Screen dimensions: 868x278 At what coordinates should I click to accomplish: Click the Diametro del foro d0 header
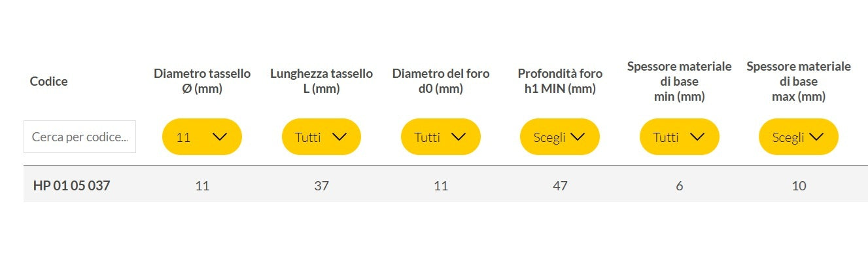(441, 81)
